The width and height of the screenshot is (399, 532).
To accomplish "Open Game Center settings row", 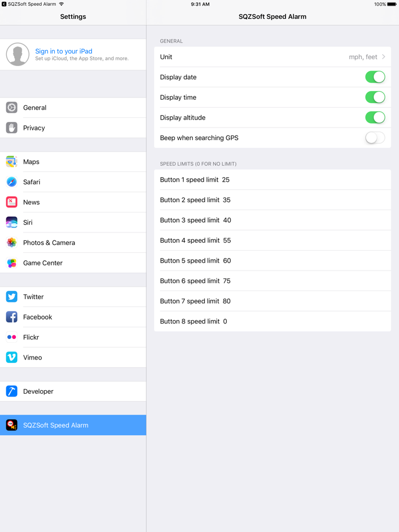I will pyautogui.click(x=73, y=263).
